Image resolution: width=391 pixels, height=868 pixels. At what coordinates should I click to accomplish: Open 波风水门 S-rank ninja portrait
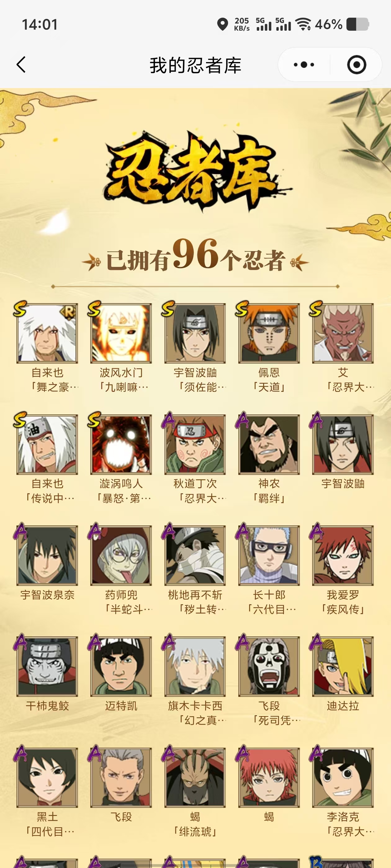[x=121, y=333]
